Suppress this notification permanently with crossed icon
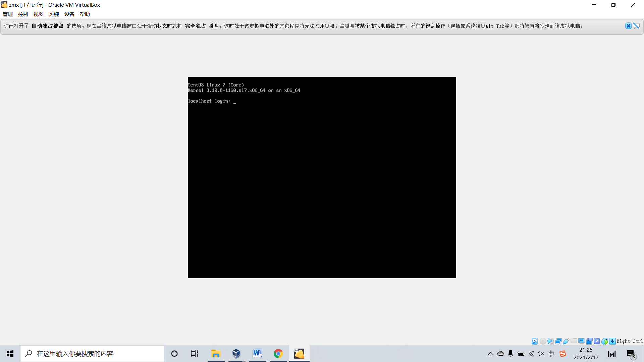The height and width of the screenshot is (362, 644). click(636, 26)
